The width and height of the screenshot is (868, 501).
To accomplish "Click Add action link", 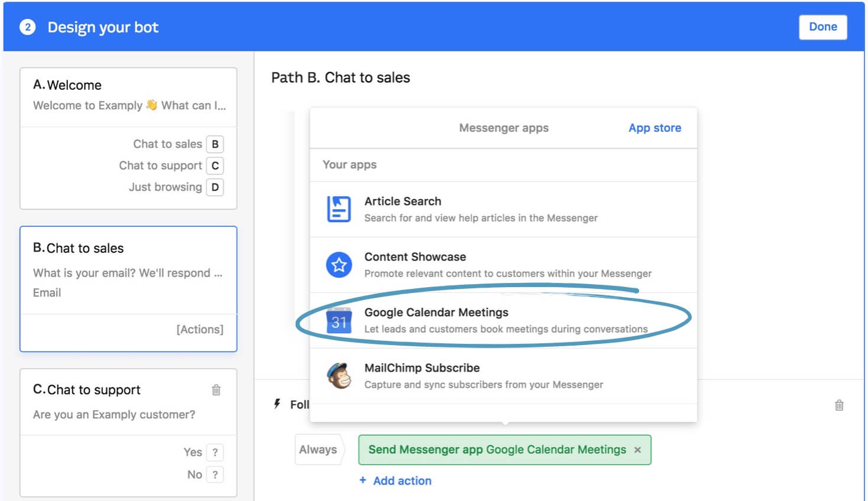I will 401,481.
